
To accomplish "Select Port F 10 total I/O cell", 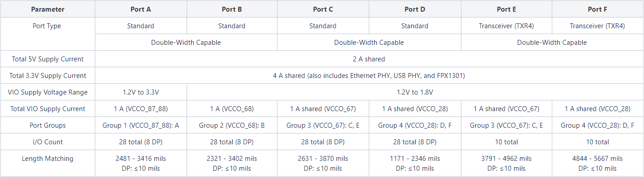I will point(597,142).
